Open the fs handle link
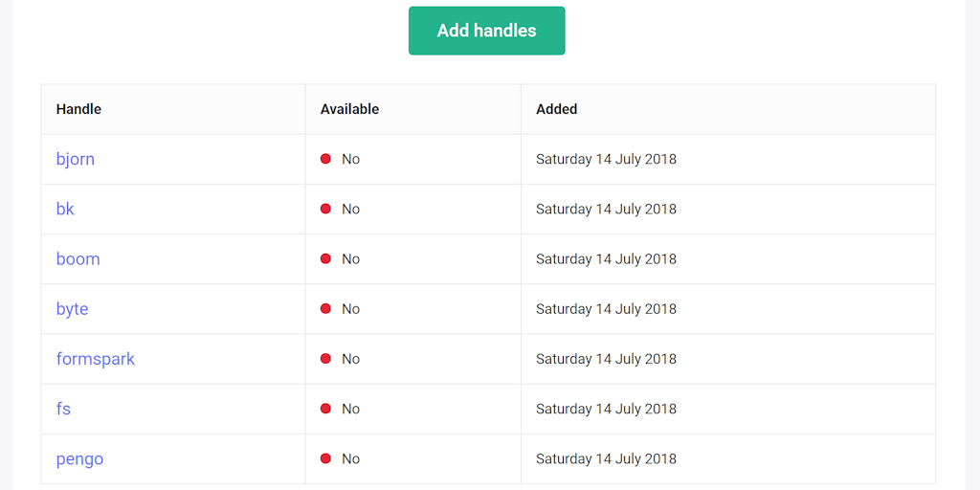Image resolution: width=980 pixels, height=490 pixels. pos(63,409)
